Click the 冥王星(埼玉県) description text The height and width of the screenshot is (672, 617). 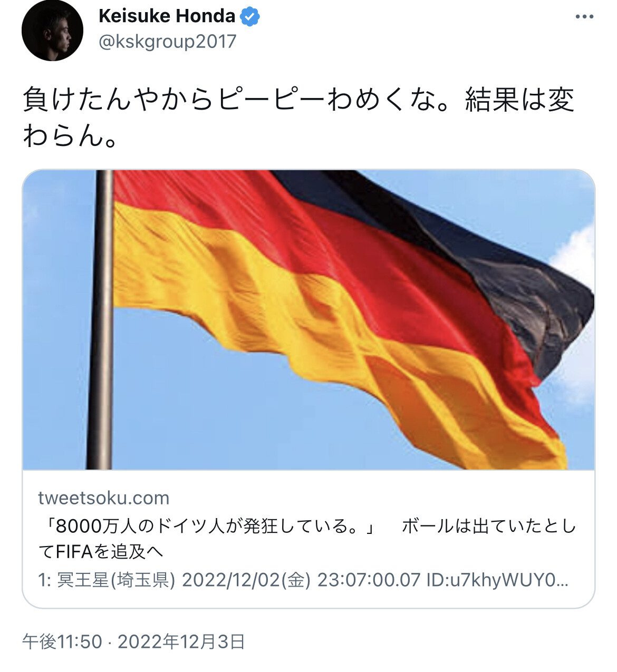tap(115, 580)
